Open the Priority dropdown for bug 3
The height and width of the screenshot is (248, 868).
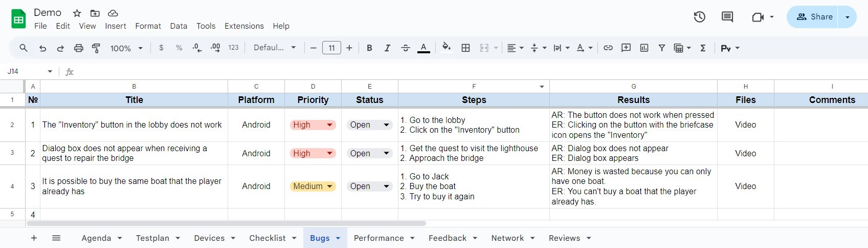(x=330, y=187)
